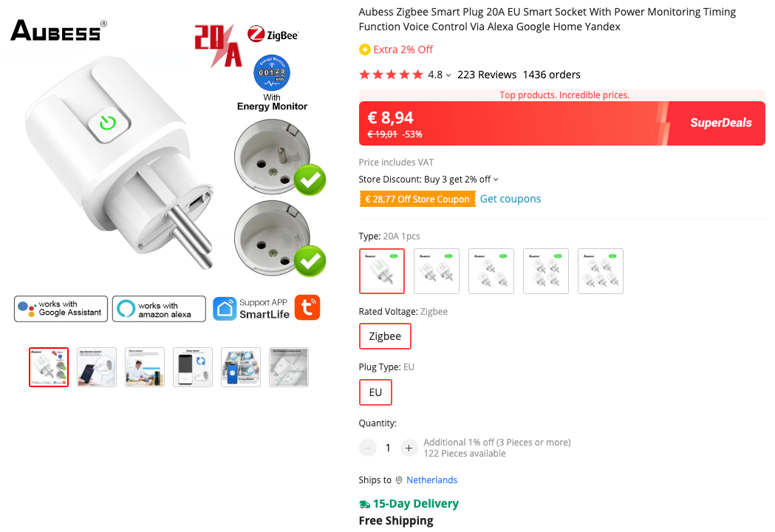
Task: Open the second product gallery thumbnail
Action: tap(97, 367)
